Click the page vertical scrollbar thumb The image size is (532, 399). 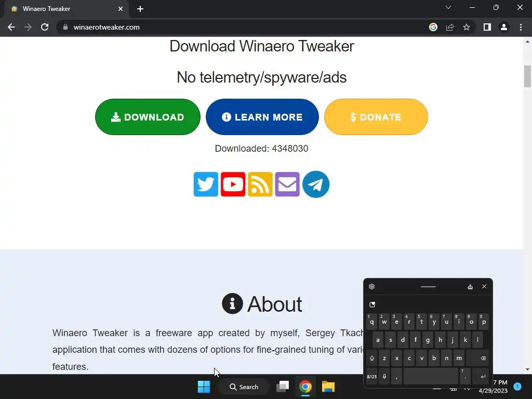527,76
